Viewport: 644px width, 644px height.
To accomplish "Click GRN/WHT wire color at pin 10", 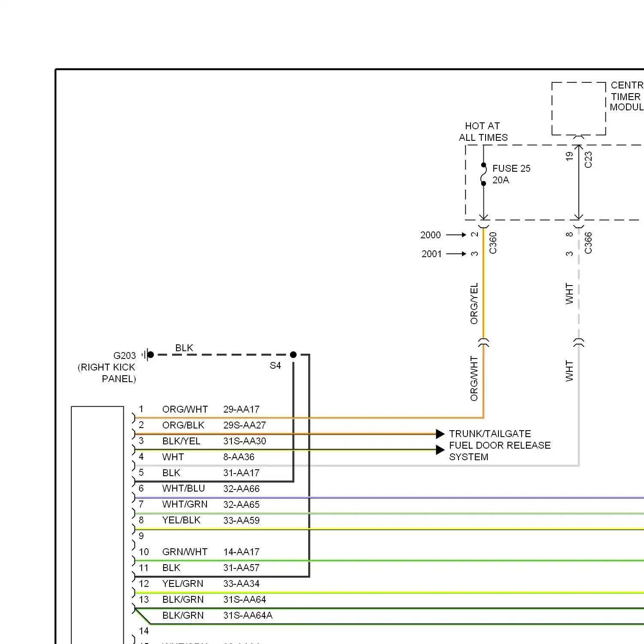I will click(x=185, y=552).
